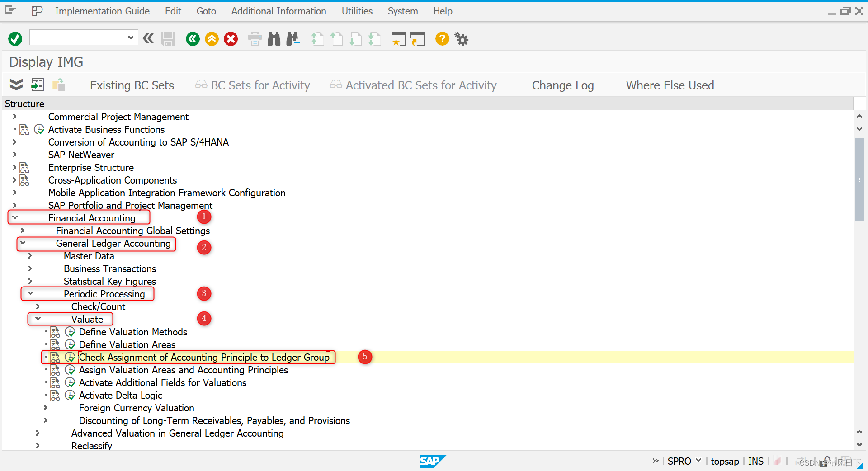Click the Previous Page icon
868x471 pixels.
337,39
